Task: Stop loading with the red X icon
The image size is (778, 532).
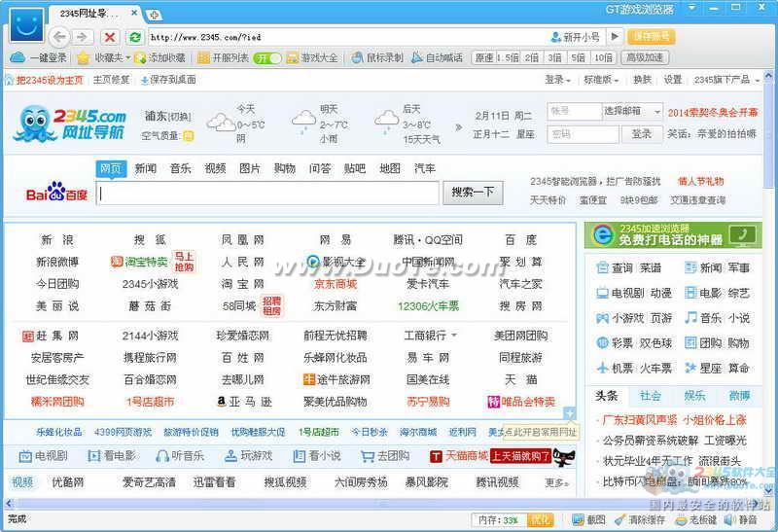Action: click(x=110, y=37)
